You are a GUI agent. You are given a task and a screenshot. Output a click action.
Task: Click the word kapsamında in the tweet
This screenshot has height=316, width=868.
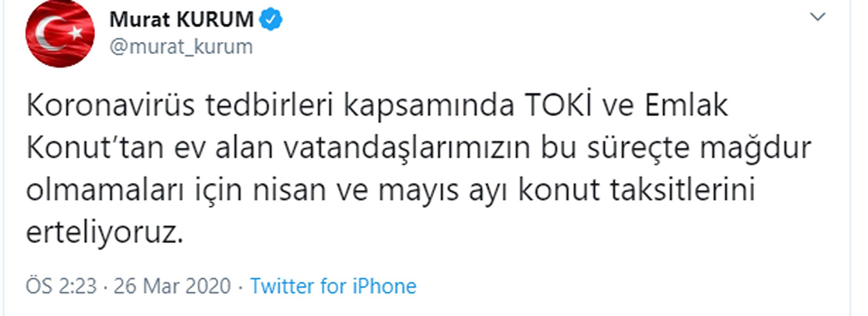click(429, 105)
